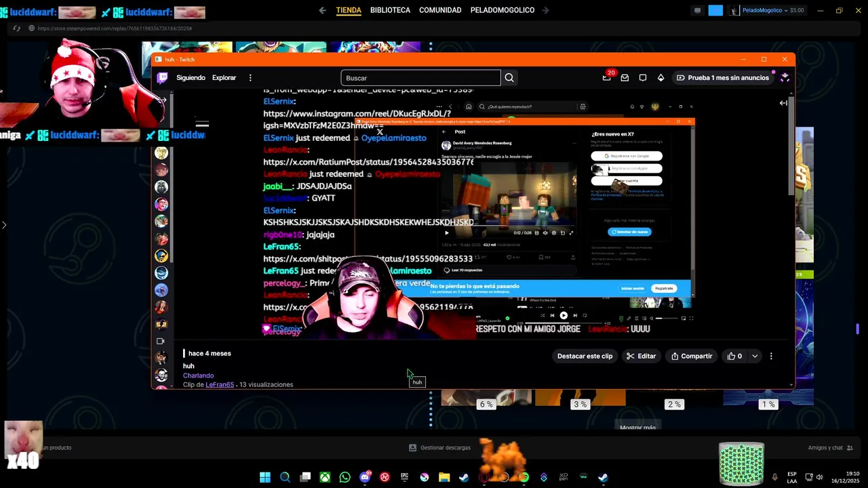
Task: Click the 3 % badge in Steam replay
Action: tap(580, 404)
